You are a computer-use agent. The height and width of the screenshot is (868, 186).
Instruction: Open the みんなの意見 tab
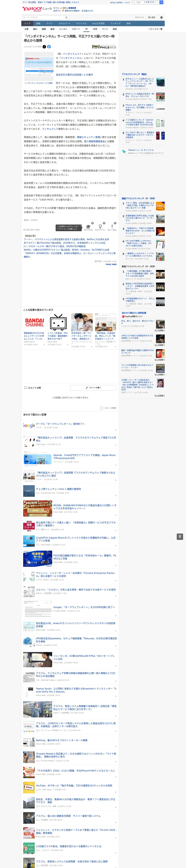(x=98, y=24)
